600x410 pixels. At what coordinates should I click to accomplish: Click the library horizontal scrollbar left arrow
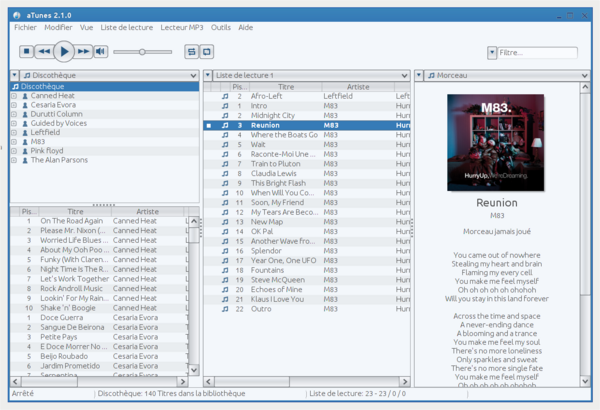[15, 381]
